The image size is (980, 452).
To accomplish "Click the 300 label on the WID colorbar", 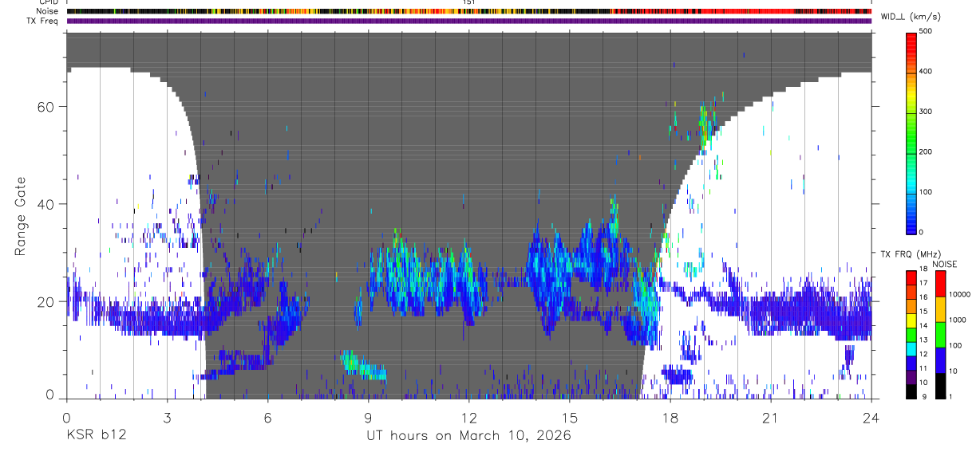I will coord(927,112).
